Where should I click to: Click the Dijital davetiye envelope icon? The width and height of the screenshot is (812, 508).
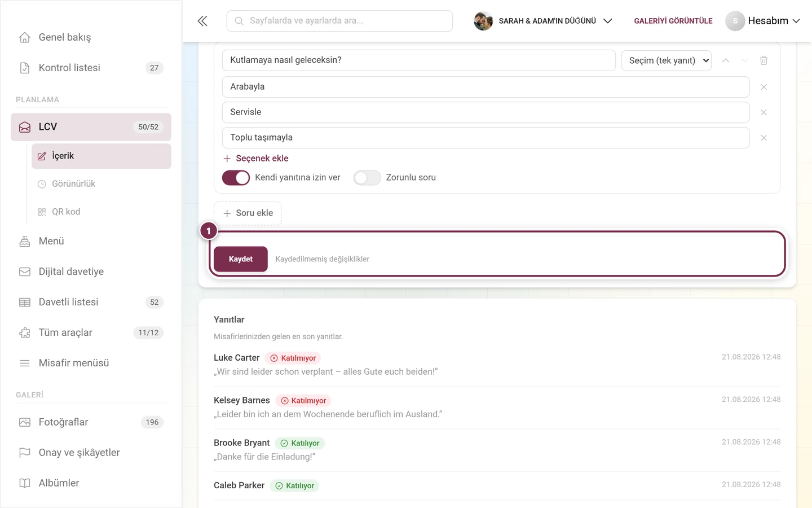point(25,271)
